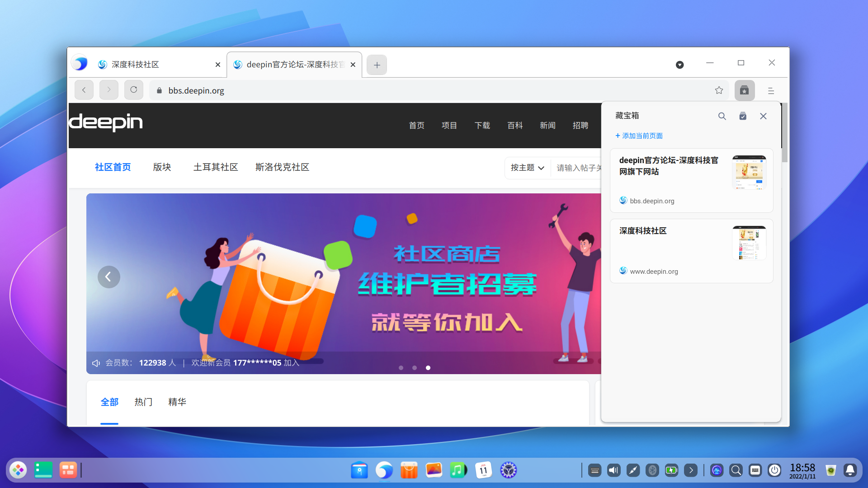Click the add current page link
Viewport: 868px width, 488px height.
639,136
